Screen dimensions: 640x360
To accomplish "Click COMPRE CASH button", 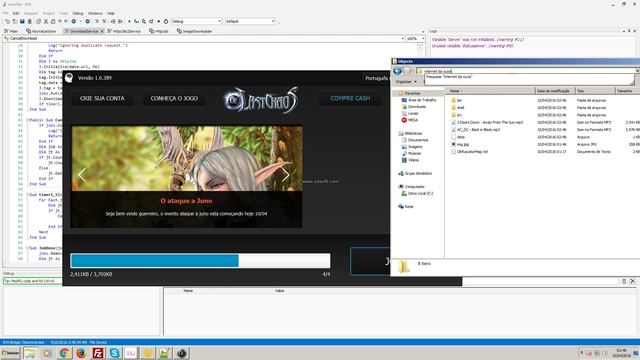I will click(x=350, y=98).
